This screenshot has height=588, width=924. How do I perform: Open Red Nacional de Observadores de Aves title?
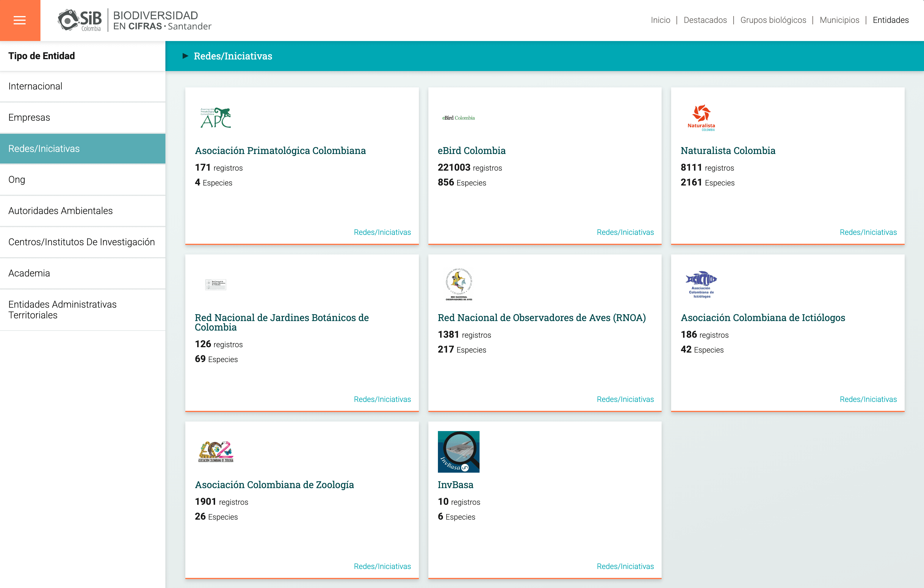[x=542, y=317]
